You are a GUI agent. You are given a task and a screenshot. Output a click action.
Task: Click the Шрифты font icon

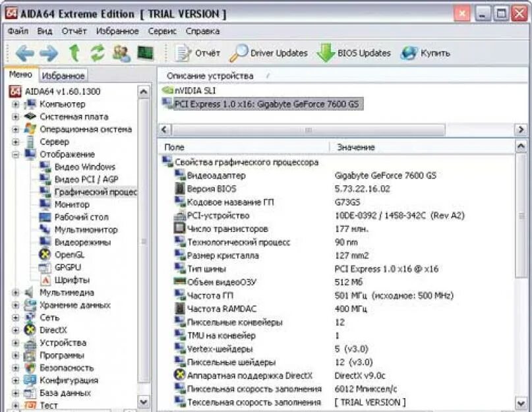tap(45, 280)
